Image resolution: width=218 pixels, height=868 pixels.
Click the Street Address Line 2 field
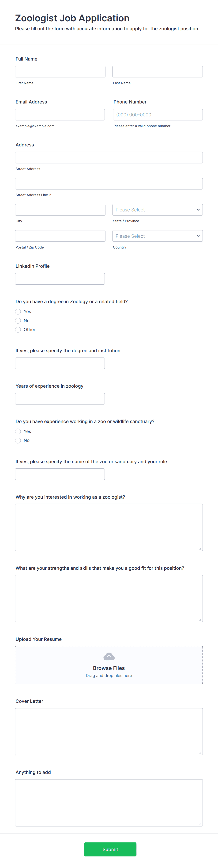coord(109,183)
